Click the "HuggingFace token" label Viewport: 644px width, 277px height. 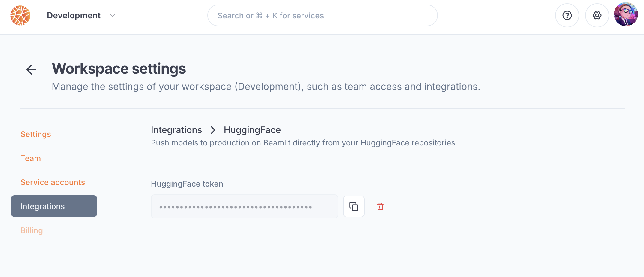(x=187, y=184)
